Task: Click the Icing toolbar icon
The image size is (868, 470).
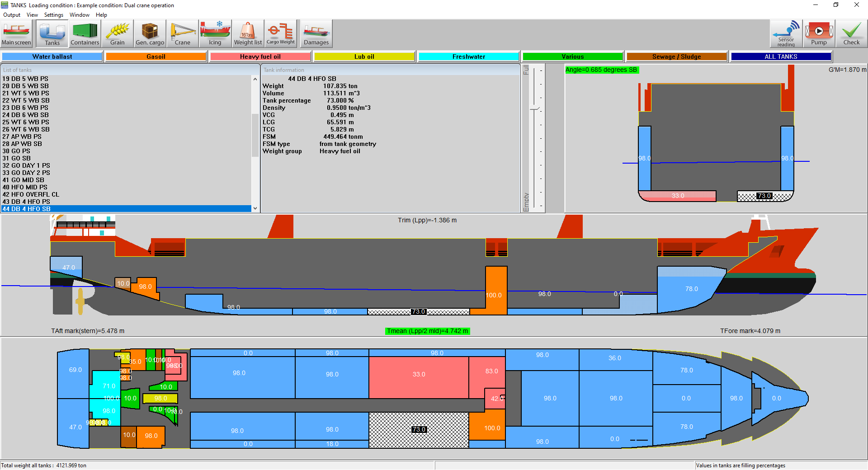Action: (215, 34)
